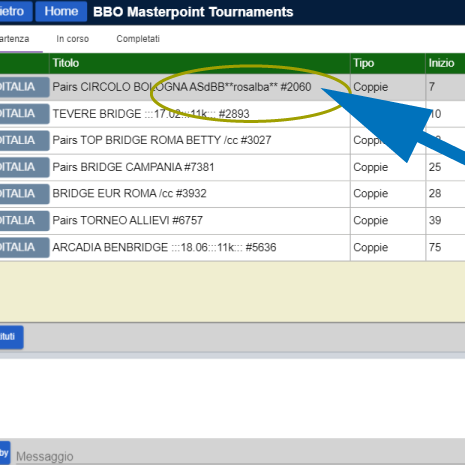
Task: Go to the Home button
Action: coord(61,11)
